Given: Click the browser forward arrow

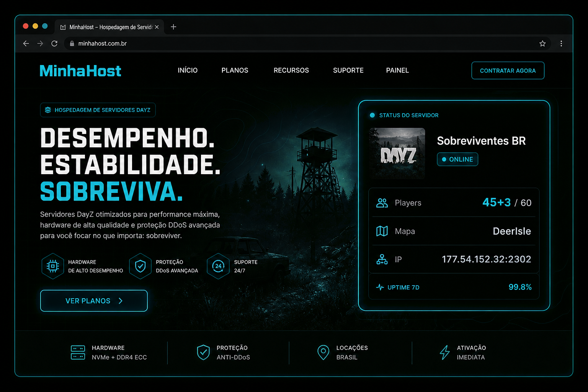Looking at the screenshot, I should click(40, 44).
